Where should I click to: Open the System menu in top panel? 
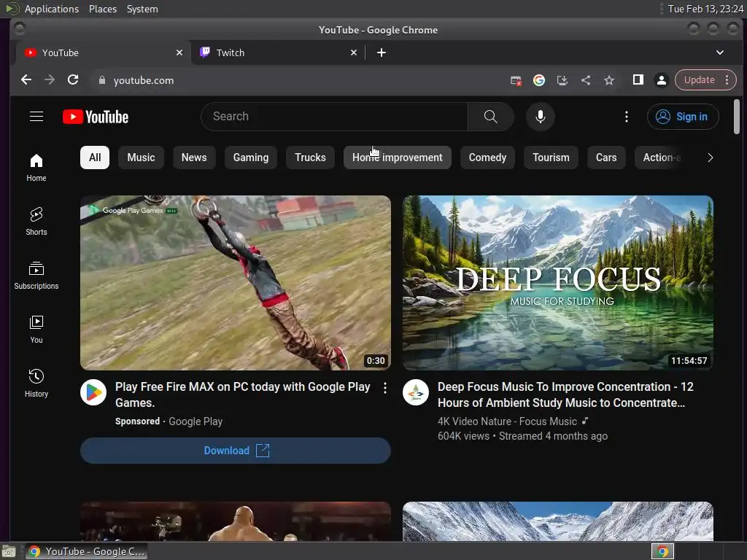142,9
